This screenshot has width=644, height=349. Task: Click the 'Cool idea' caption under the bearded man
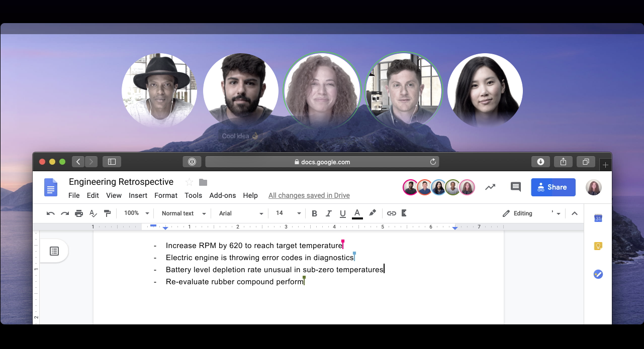coord(240,136)
